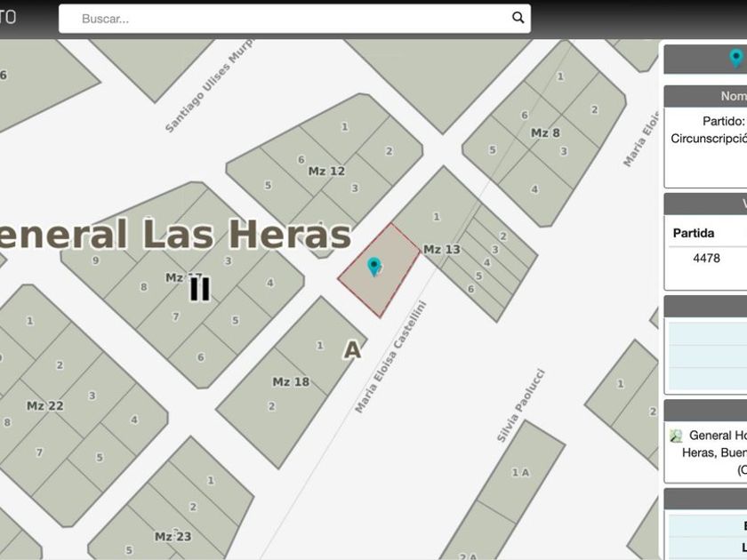Select parcel 1 in Mz 8
The width and height of the screenshot is (747, 560).
pos(560,76)
